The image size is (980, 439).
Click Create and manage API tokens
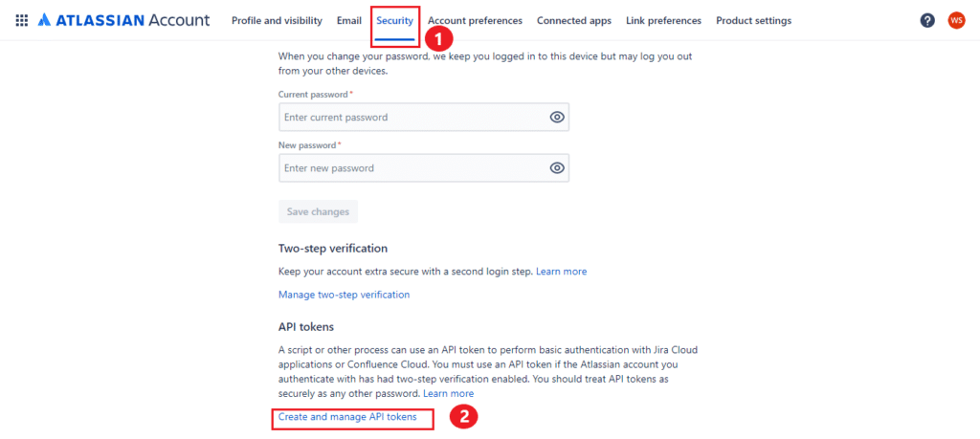pos(347,417)
